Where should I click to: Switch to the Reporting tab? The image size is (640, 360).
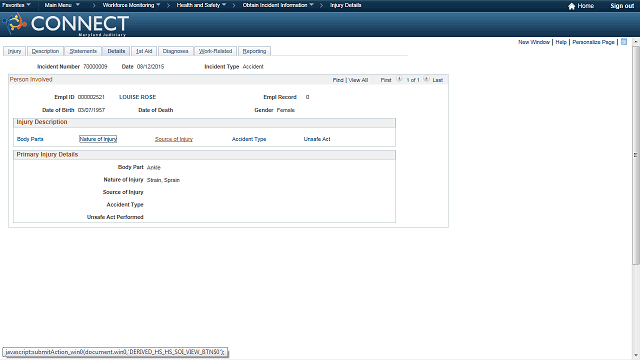[254, 51]
